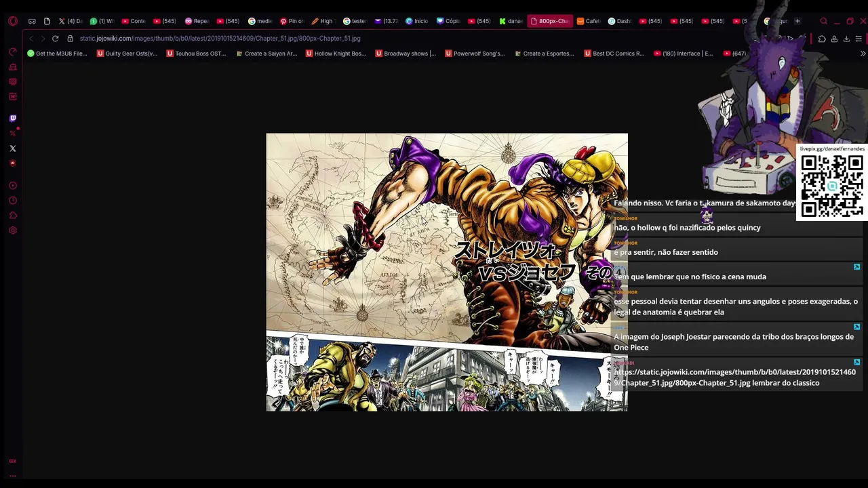This screenshot has width=868, height=488.
Task: Open '(180) Interface | E...' bookmark
Action: (x=683, y=54)
